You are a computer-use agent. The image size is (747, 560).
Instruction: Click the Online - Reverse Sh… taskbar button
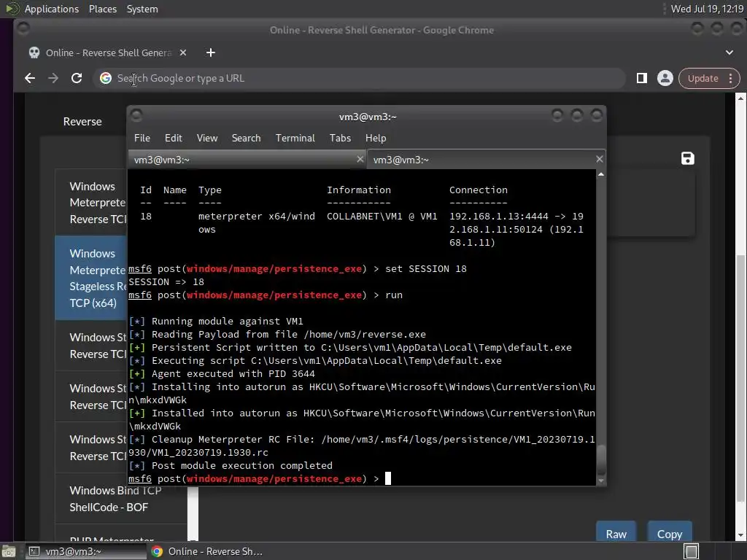(x=207, y=551)
